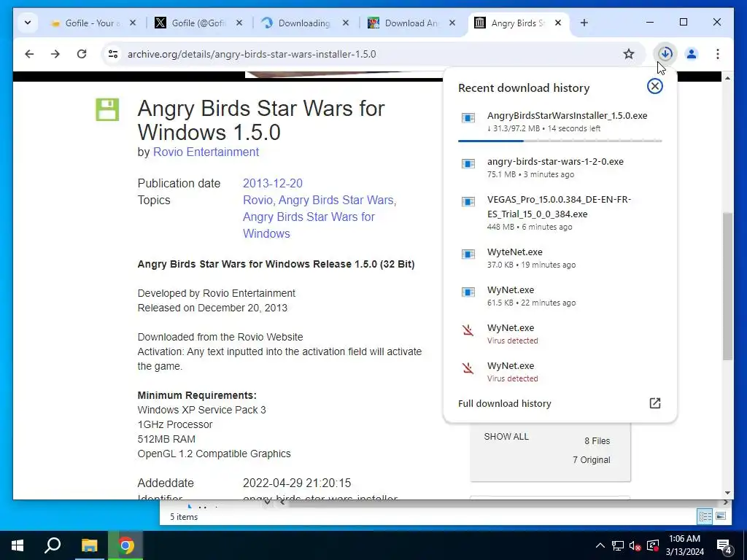Screen dimensions: 747x560
Task: Switch File Explorer to large icons view
Action: pyautogui.click(x=721, y=516)
